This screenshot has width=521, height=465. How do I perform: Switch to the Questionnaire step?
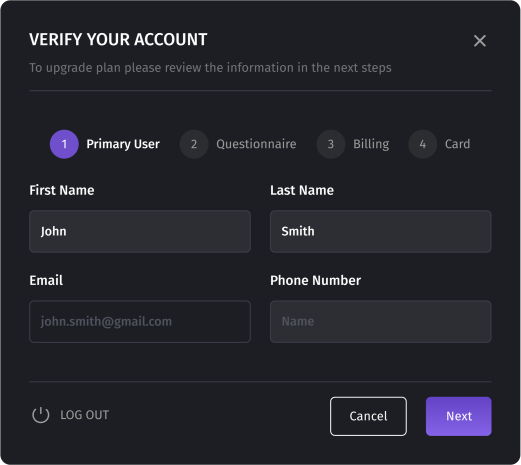coord(256,144)
